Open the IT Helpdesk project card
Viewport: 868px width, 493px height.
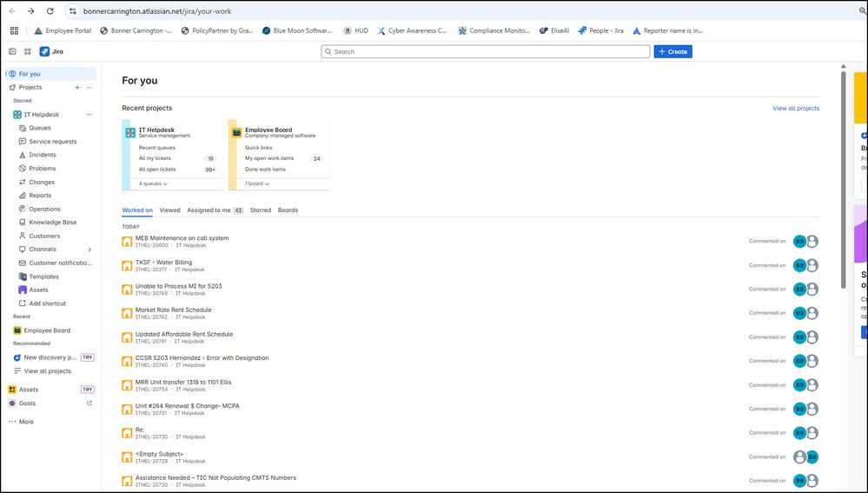(173, 155)
